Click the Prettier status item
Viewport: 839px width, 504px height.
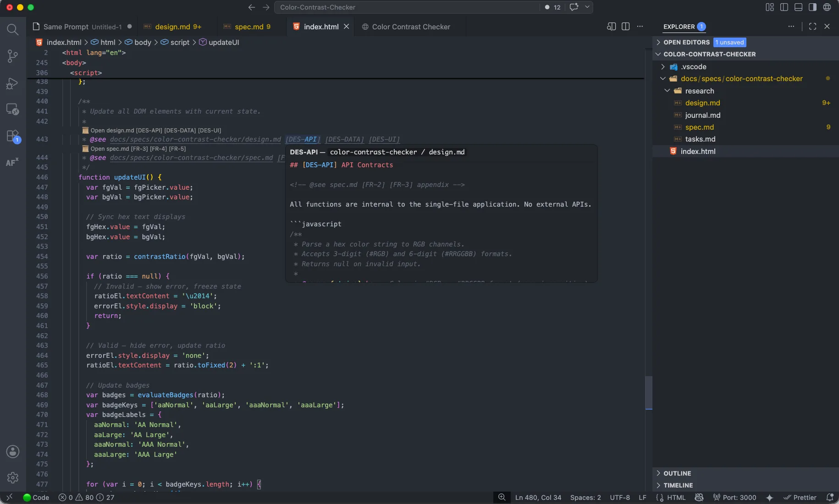pyautogui.click(x=800, y=498)
